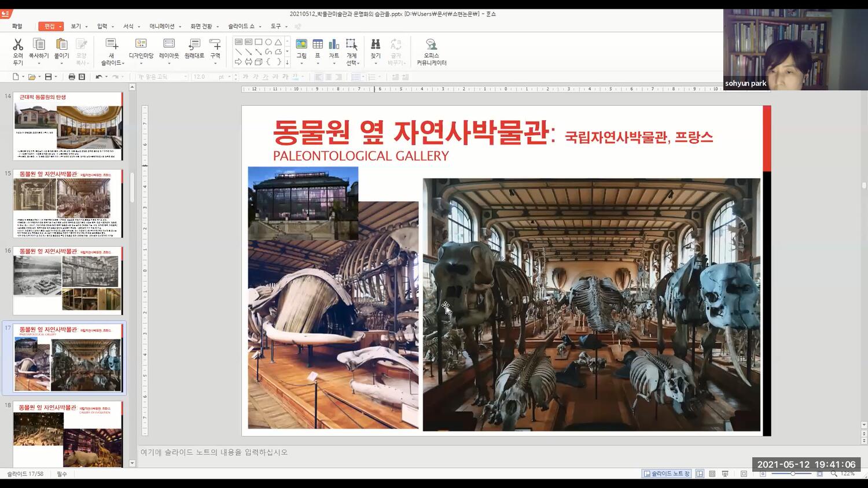Open the 찾기 dropdown arrow
The image size is (868, 488).
pos(376,63)
